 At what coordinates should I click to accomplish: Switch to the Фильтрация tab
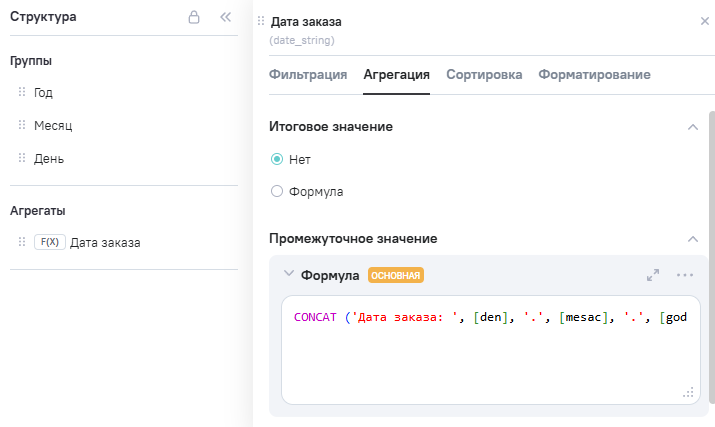(308, 75)
